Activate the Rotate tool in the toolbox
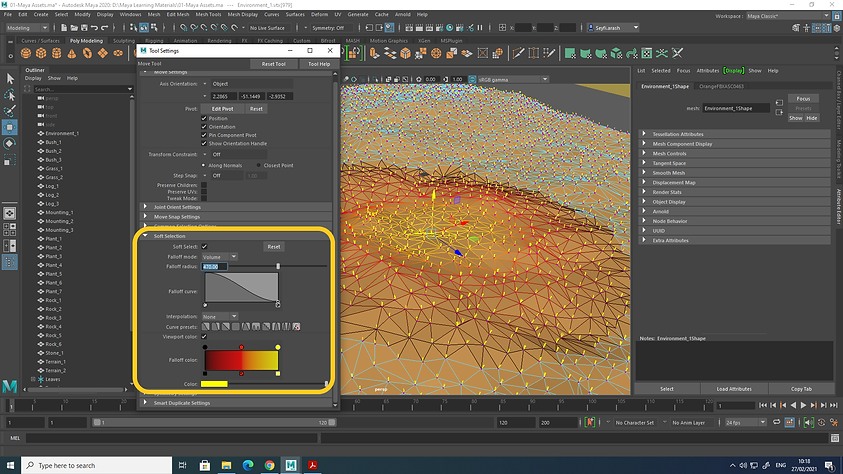The width and height of the screenshot is (843, 474). pos(10,143)
